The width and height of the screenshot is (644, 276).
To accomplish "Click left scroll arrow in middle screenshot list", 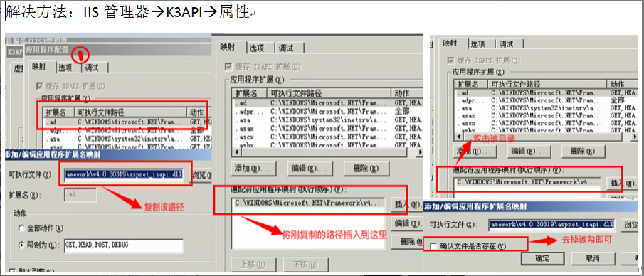I will (236, 152).
